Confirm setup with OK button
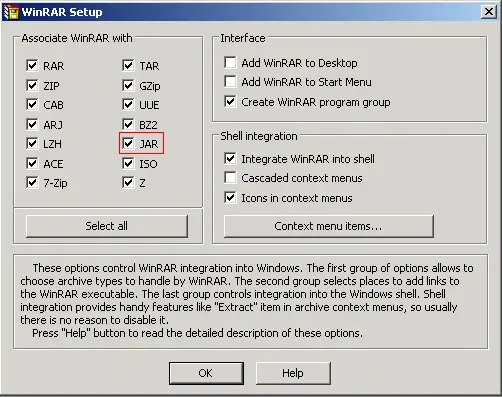The image size is (502, 397). [206, 373]
